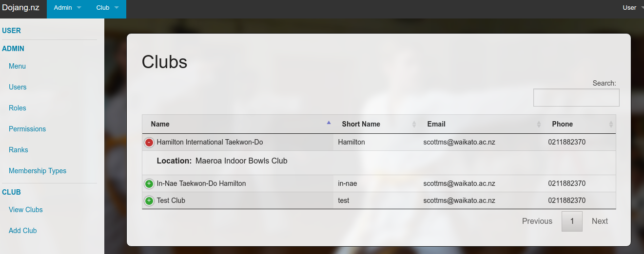Collapse the Hamilton International Taekwon-Do row
This screenshot has height=254, width=644.
[149, 143]
